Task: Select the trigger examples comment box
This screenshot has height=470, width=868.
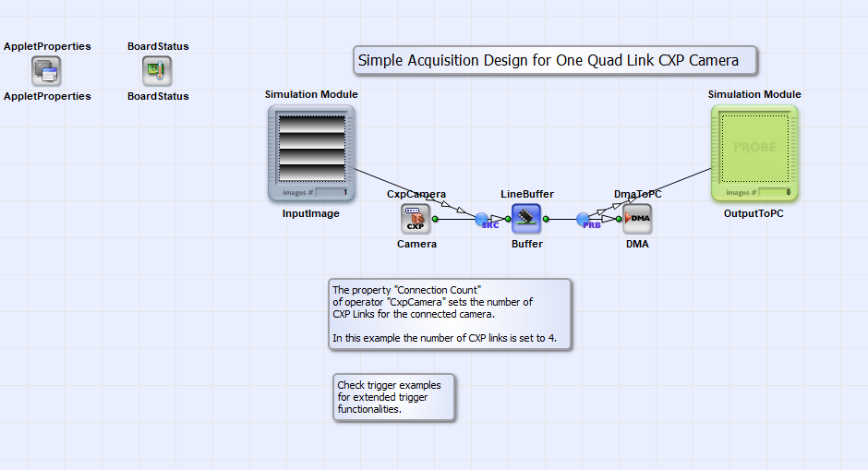Action: 394,397
